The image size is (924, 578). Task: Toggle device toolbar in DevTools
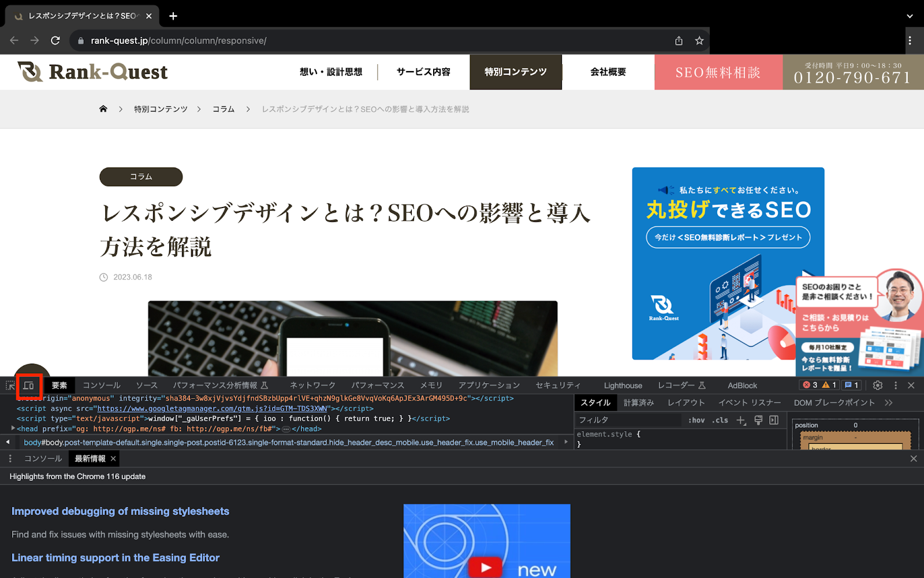29,386
